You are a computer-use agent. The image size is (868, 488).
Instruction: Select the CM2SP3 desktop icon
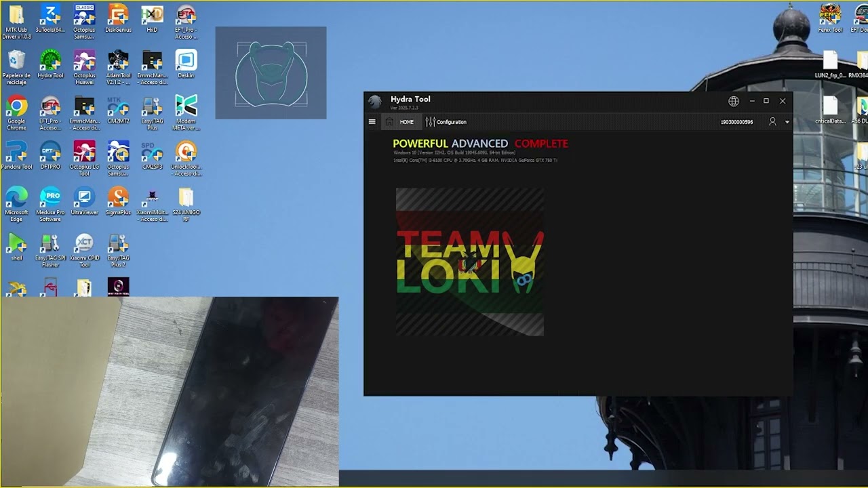click(x=152, y=155)
